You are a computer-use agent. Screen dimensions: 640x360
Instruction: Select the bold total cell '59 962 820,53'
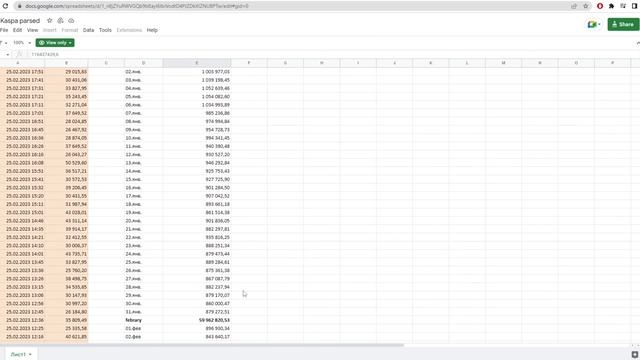[197, 320]
